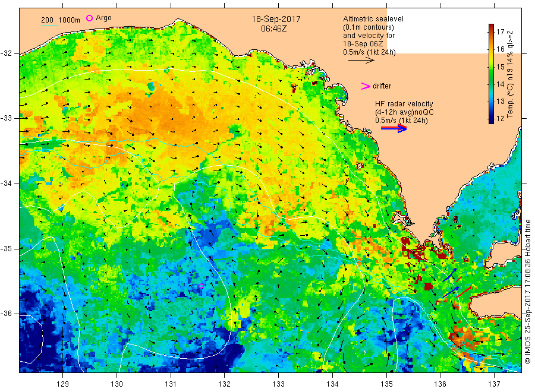Click the latitude axis label -32
The image size is (535, 392).
click(x=6, y=53)
